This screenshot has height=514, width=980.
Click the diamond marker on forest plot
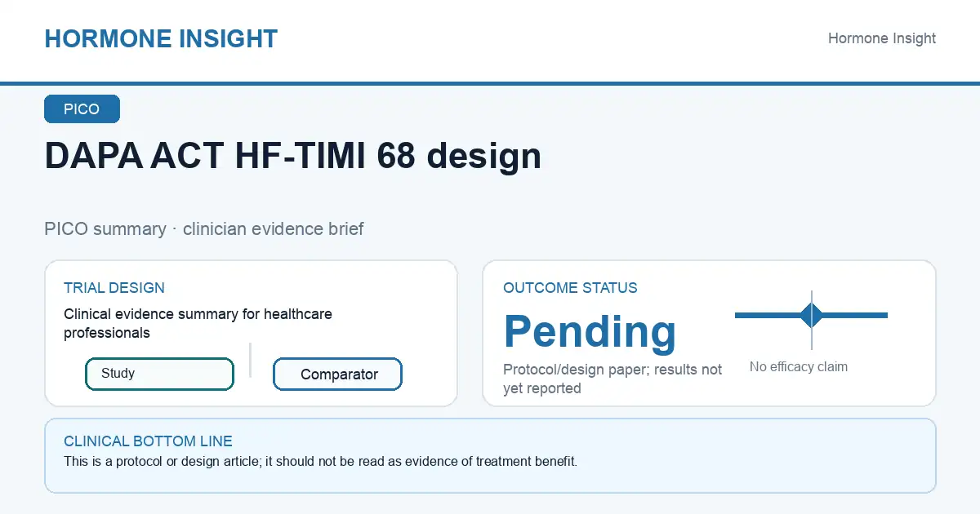pyautogui.click(x=811, y=315)
